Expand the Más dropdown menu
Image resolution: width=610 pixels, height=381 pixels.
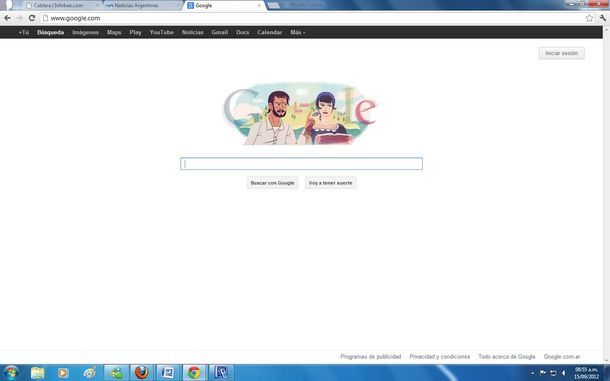298,32
